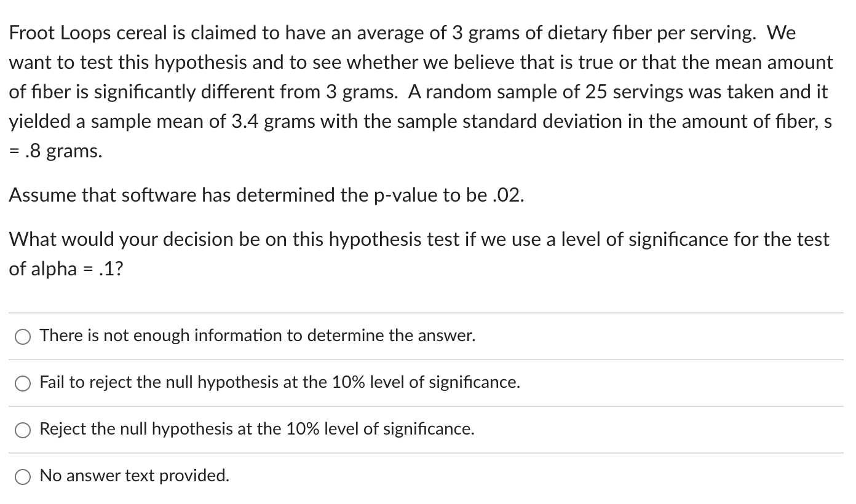Select the radio button for 'There is not enough information'

click(x=22, y=336)
